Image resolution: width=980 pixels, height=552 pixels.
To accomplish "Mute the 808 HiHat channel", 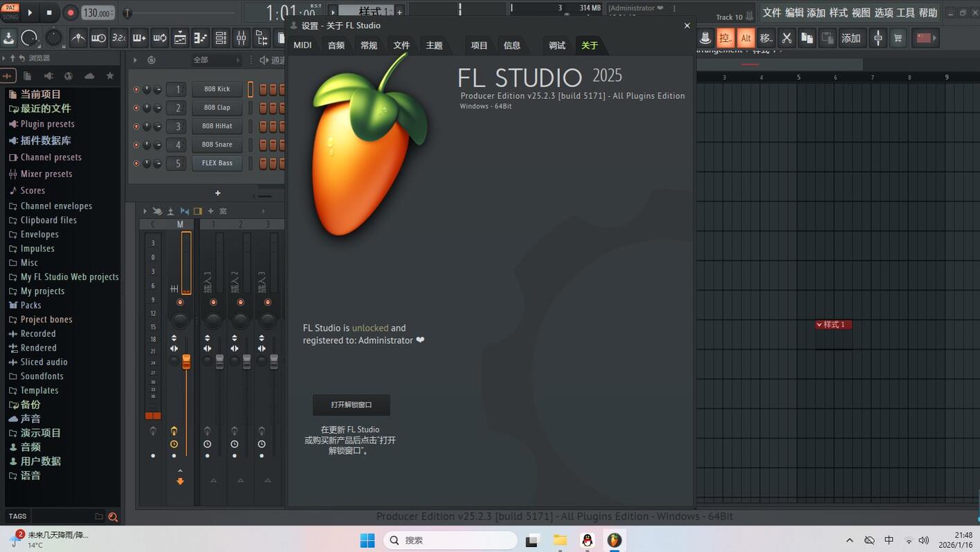I will 136,127.
